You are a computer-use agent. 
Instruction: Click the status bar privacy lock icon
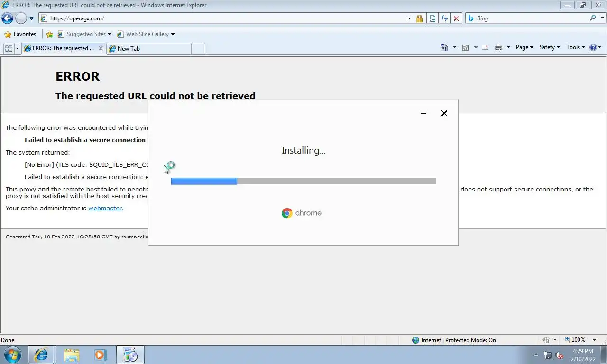[x=546, y=340]
